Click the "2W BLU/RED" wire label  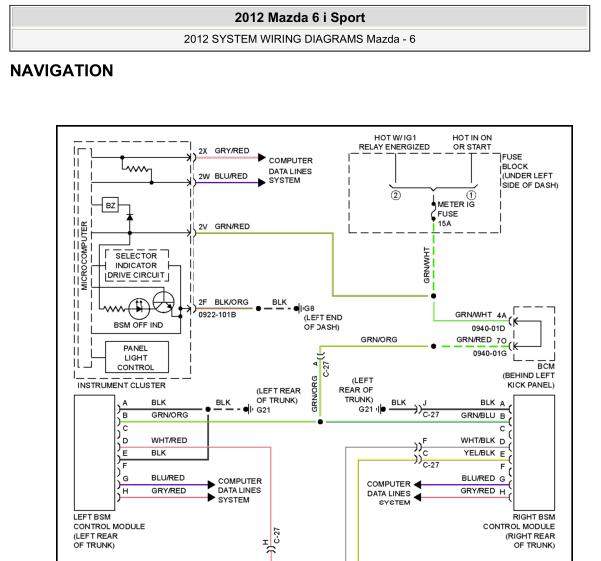click(x=223, y=176)
